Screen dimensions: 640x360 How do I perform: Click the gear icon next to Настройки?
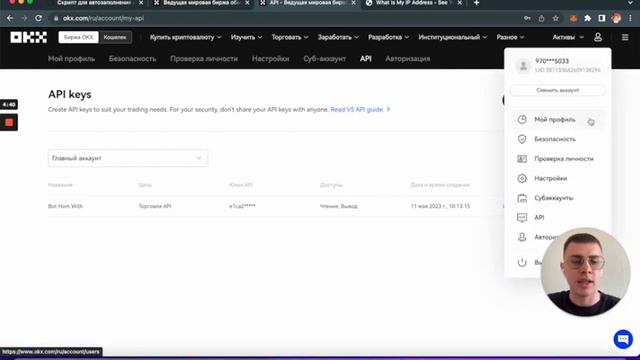522,178
